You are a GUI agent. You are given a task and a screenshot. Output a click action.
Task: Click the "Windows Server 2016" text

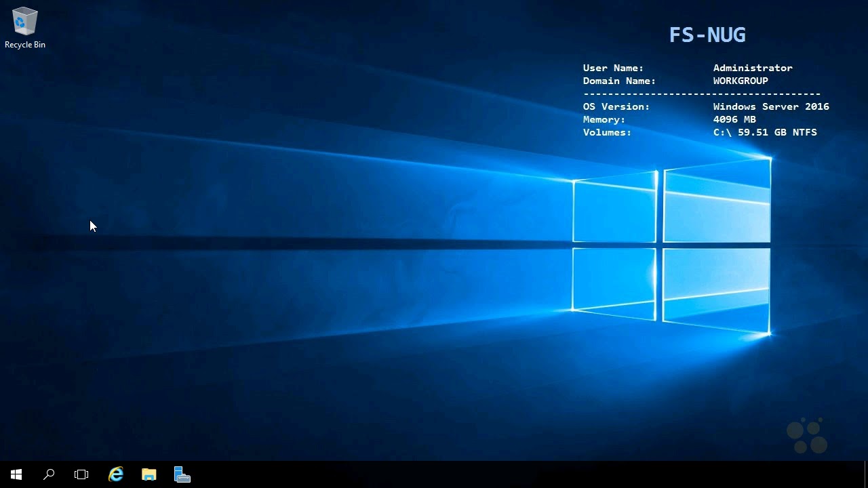(771, 106)
